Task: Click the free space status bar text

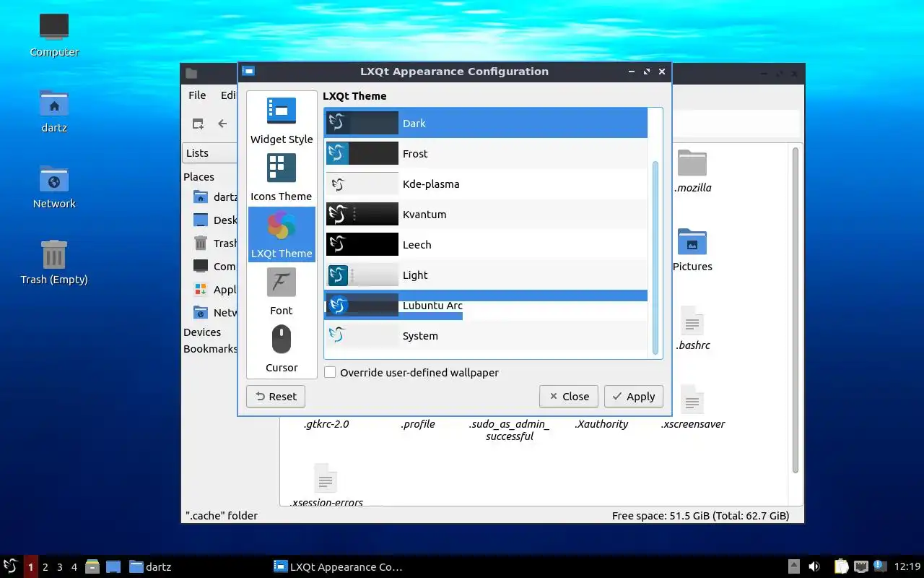Action: pyautogui.click(x=700, y=515)
